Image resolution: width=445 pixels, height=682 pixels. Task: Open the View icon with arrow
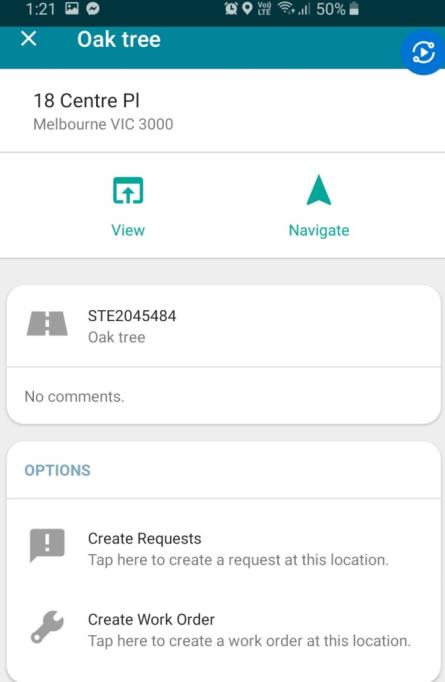[128, 191]
